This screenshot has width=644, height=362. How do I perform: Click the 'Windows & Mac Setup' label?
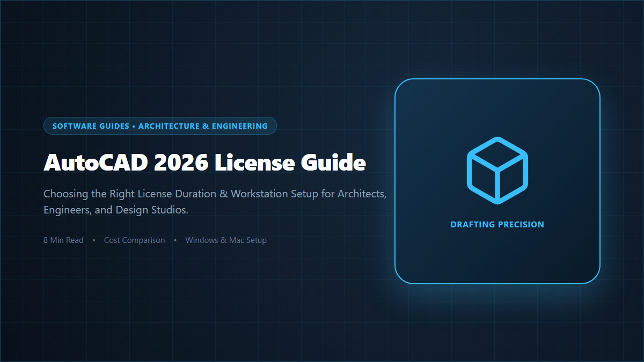tap(226, 240)
